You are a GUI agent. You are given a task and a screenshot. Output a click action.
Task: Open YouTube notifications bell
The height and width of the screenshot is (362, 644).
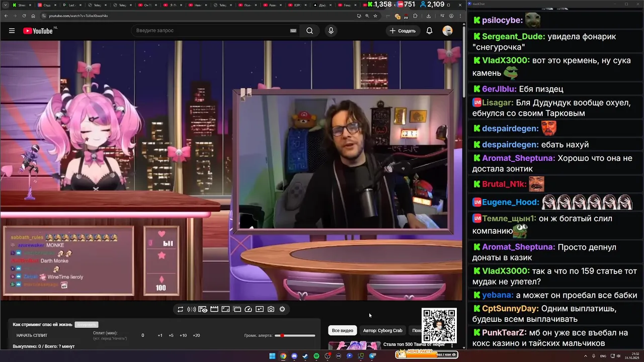[x=429, y=31]
